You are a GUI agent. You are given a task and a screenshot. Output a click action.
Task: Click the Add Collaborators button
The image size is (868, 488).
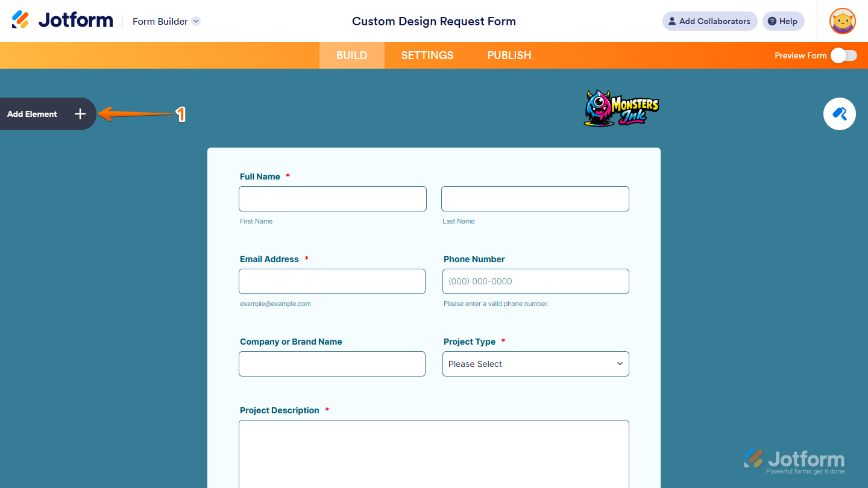[x=709, y=21]
